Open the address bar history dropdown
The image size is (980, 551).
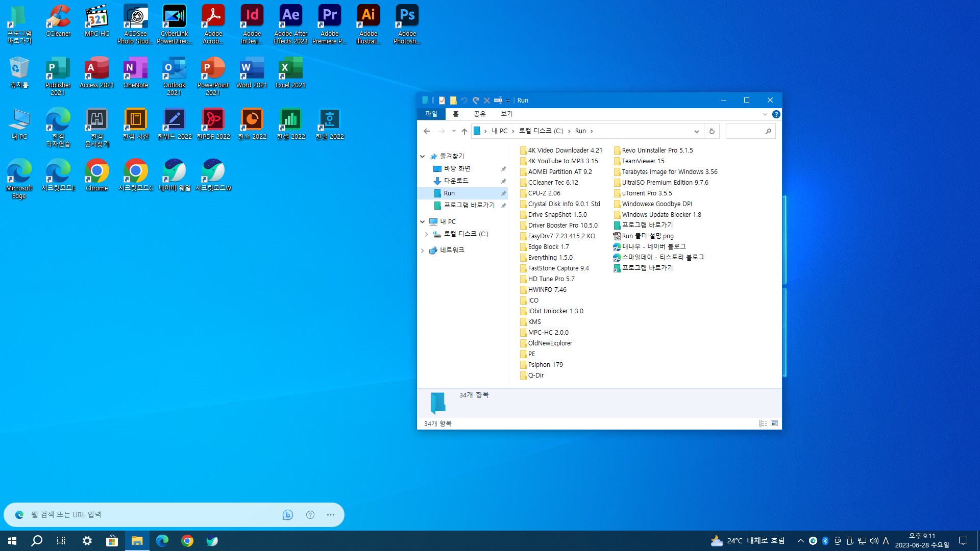(x=696, y=131)
